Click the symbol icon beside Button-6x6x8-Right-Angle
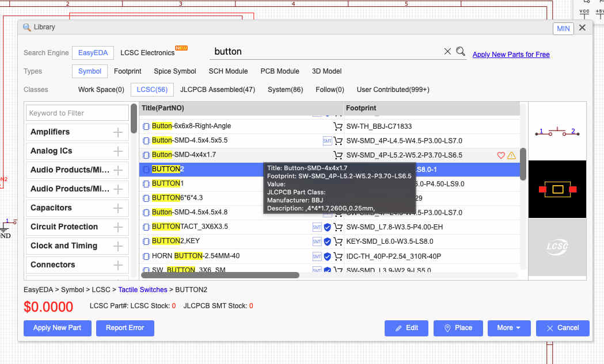 (x=146, y=126)
